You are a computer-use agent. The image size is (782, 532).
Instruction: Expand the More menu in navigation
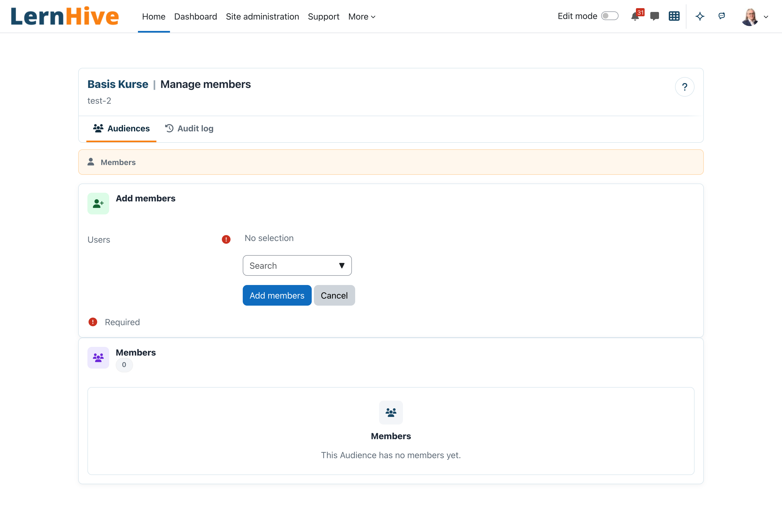coord(362,17)
